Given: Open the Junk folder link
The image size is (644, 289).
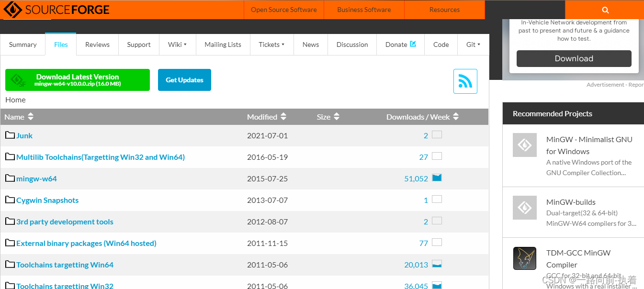Looking at the screenshot, I should coord(24,135).
